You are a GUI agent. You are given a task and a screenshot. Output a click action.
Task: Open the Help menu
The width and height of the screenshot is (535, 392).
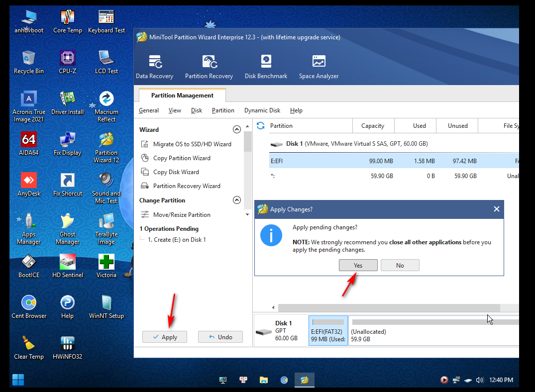[x=296, y=110]
